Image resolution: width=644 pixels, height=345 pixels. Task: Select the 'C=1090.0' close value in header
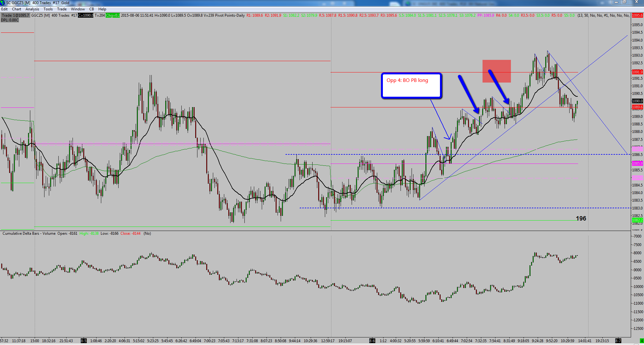pos(86,15)
